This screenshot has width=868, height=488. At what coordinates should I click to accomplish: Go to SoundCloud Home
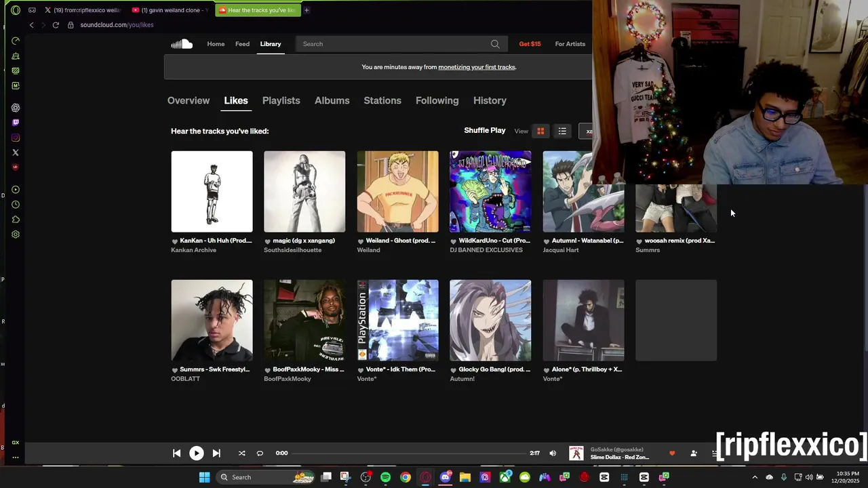click(216, 44)
